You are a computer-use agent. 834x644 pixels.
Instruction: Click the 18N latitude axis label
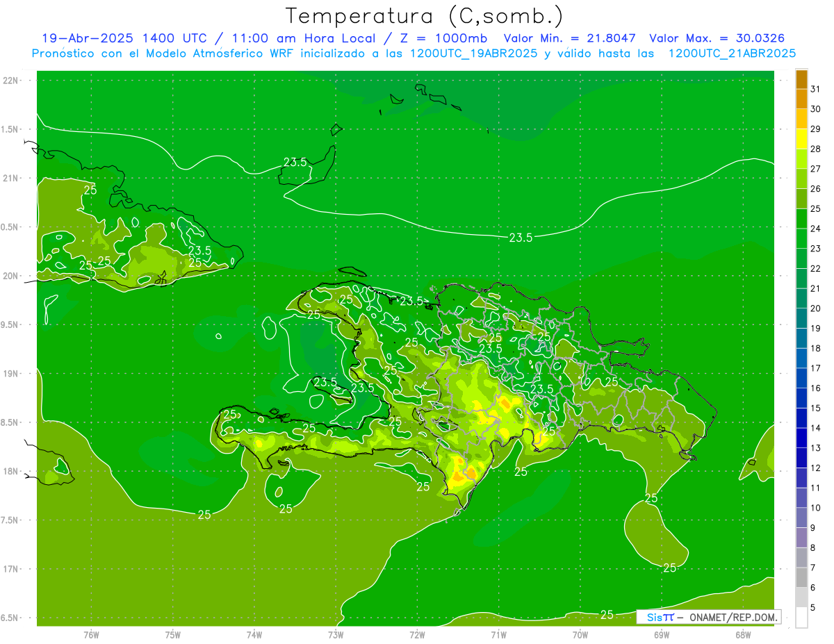coord(12,471)
